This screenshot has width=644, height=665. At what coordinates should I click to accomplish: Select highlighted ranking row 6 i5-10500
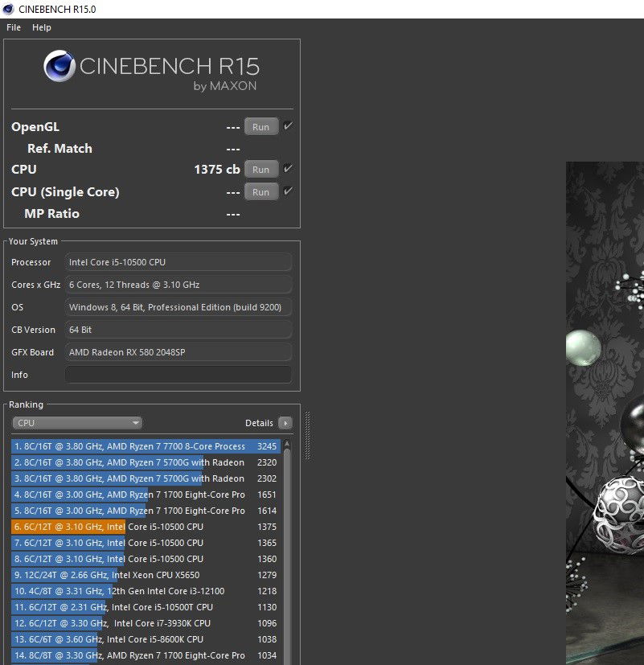coord(146,527)
